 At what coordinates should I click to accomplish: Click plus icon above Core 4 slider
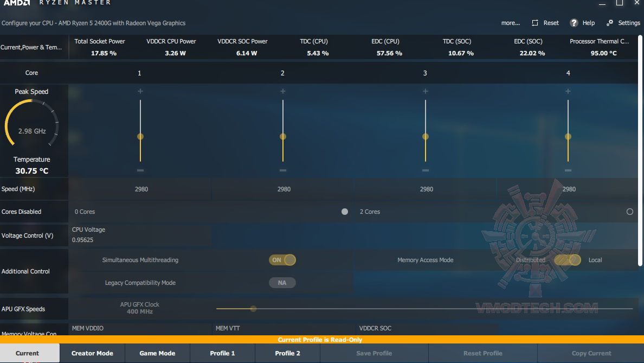coord(568,91)
